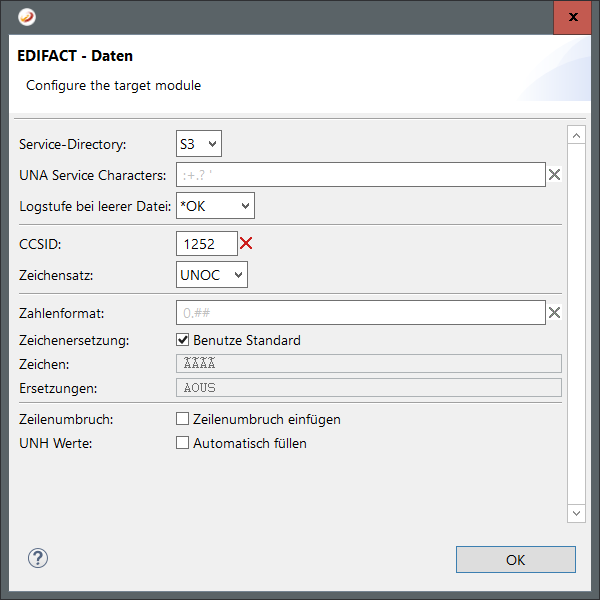Enable Zeilenumbruch einfügen checkbox
The height and width of the screenshot is (600, 600).
pyautogui.click(x=183, y=419)
